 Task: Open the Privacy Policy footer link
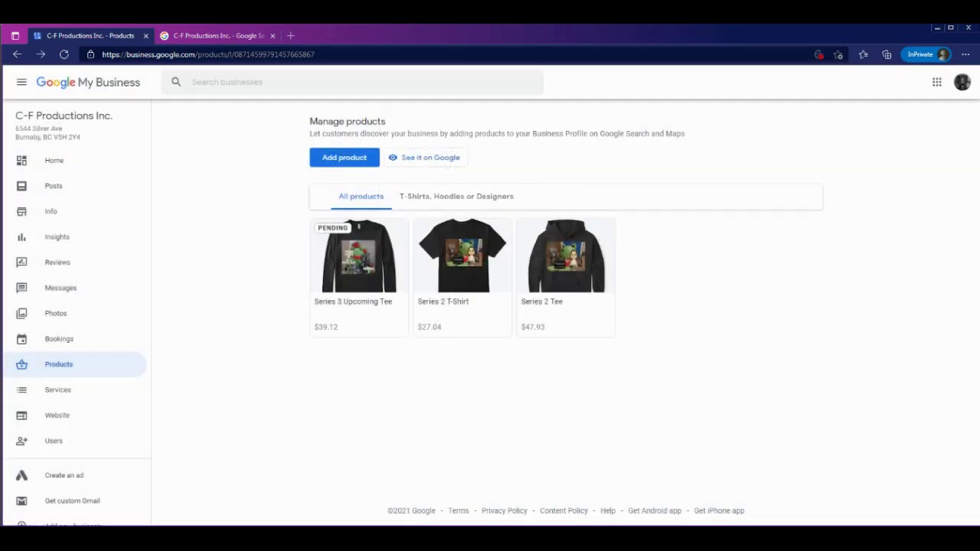(x=504, y=510)
